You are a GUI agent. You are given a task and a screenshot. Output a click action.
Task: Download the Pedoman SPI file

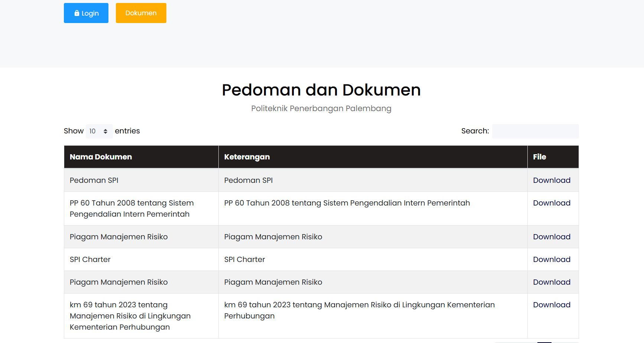[x=552, y=180]
